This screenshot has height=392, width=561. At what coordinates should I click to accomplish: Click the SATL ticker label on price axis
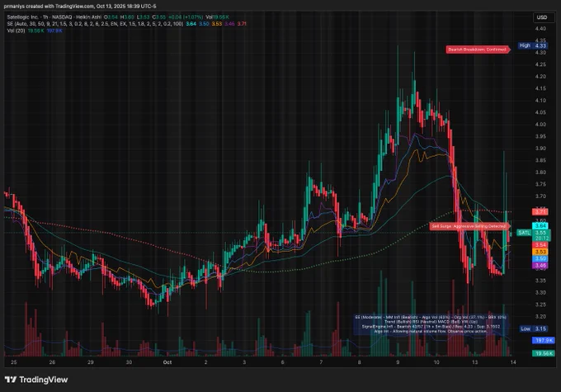tap(524, 233)
